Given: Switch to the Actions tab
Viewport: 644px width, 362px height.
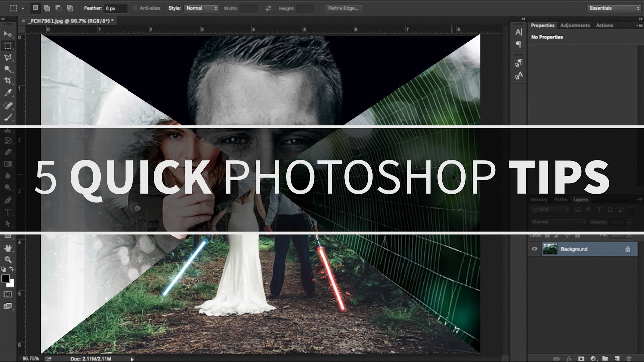Looking at the screenshot, I should 604,25.
